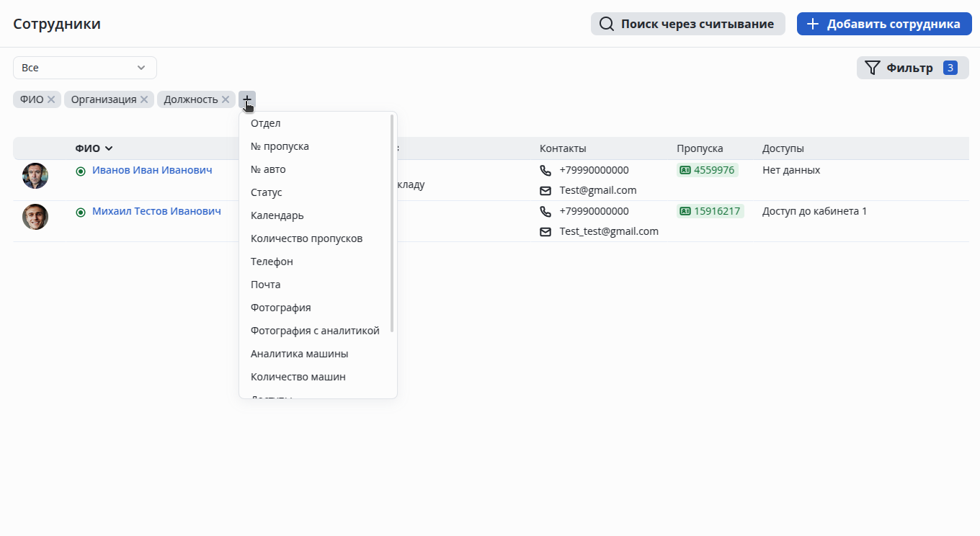This screenshot has width=980, height=536.
Task: Select Отдел from column list
Action: point(266,123)
